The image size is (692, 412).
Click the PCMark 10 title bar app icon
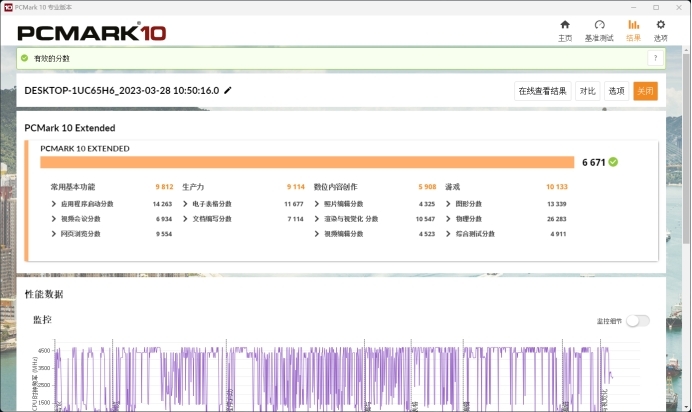tap(8, 7)
